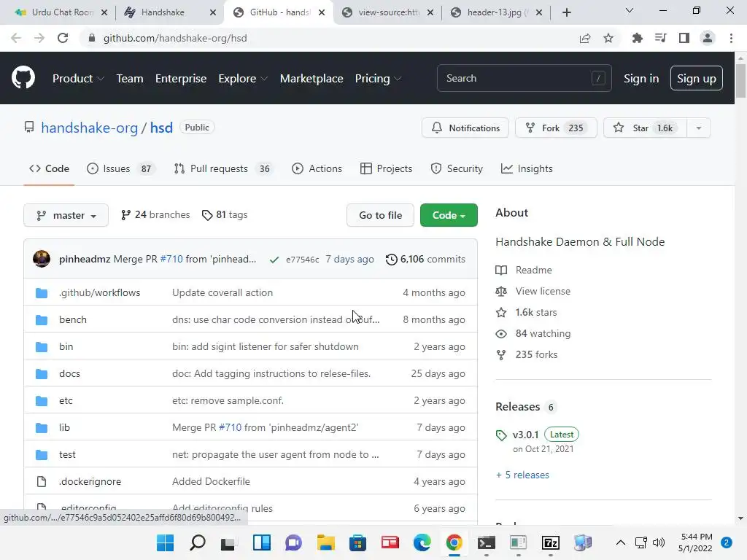Viewport: 747px width, 560px height.
Task: Star the hsd repository
Action: click(645, 128)
